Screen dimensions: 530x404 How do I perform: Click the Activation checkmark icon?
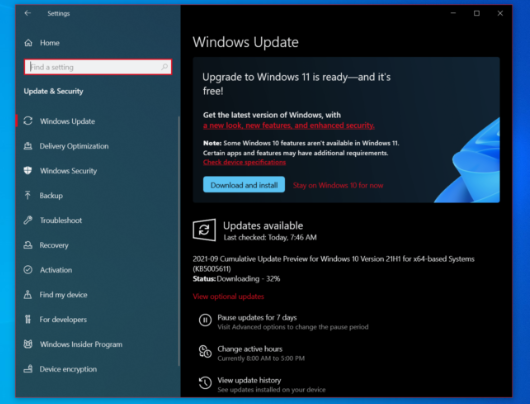point(28,270)
